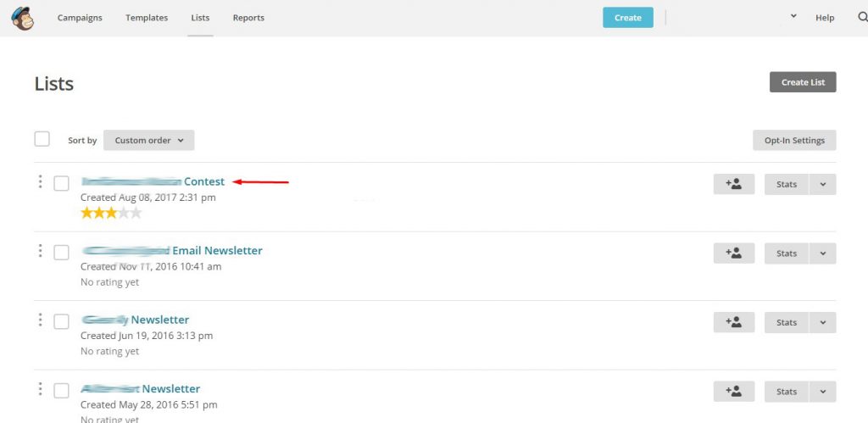Open the Email Newsletter list link

[x=172, y=250]
